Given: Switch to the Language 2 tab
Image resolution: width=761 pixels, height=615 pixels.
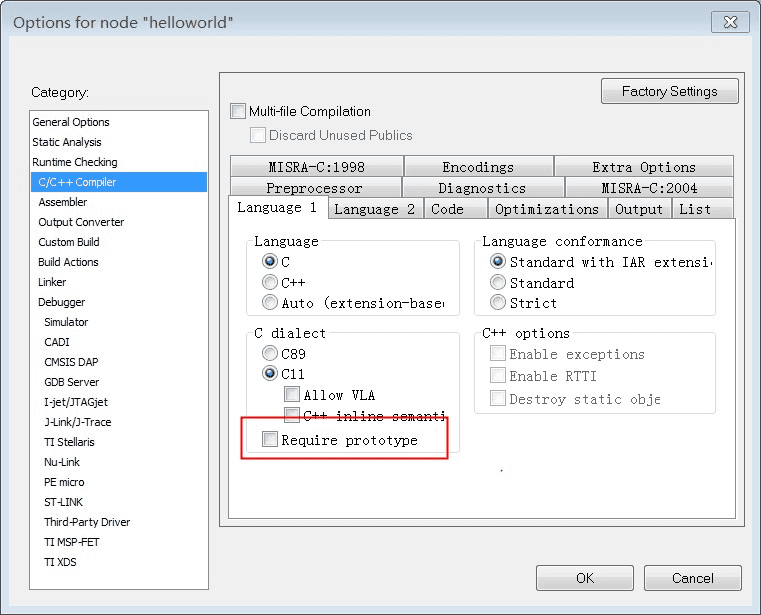Looking at the screenshot, I should [374, 209].
